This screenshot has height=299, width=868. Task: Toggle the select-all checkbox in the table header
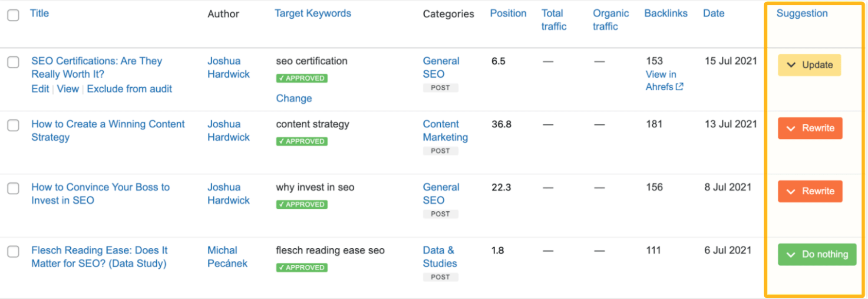pos(13,15)
